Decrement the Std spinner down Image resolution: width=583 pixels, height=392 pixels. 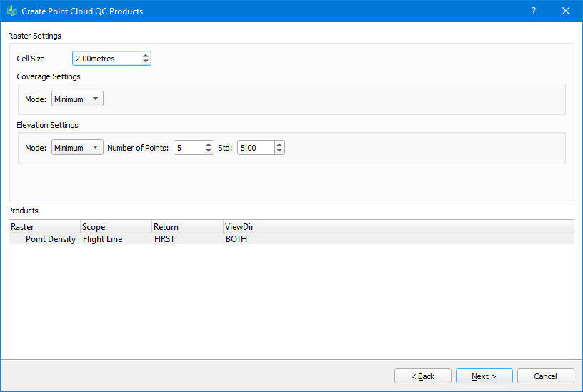coord(279,151)
